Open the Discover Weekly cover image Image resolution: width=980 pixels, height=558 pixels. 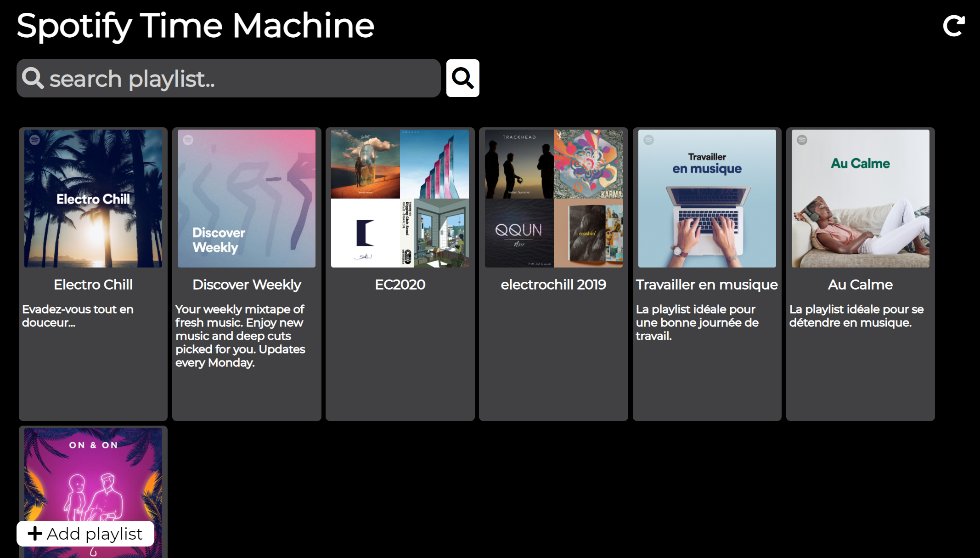[x=247, y=199]
